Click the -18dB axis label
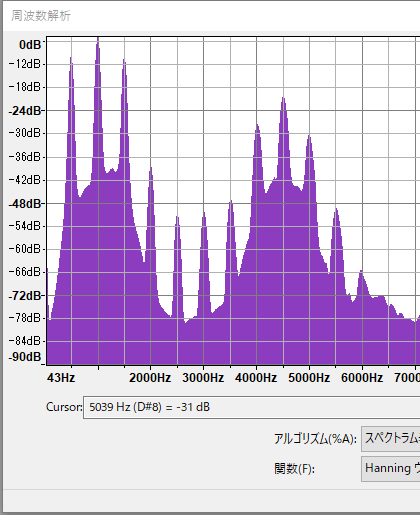The height and width of the screenshot is (515, 420). click(x=25, y=87)
